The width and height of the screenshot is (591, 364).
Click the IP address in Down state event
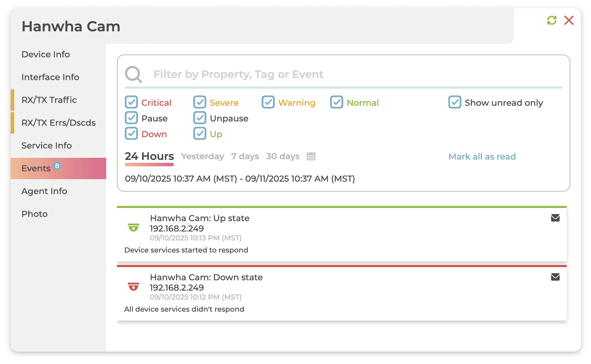[177, 288]
